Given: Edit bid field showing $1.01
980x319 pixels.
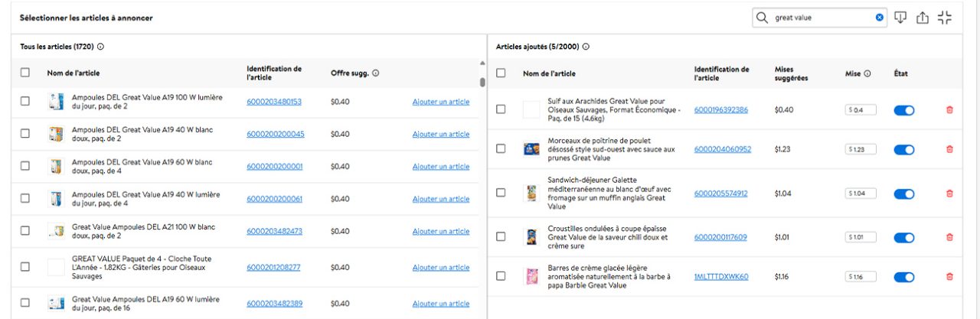Looking at the screenshot, I should click(x=861, y=237).
